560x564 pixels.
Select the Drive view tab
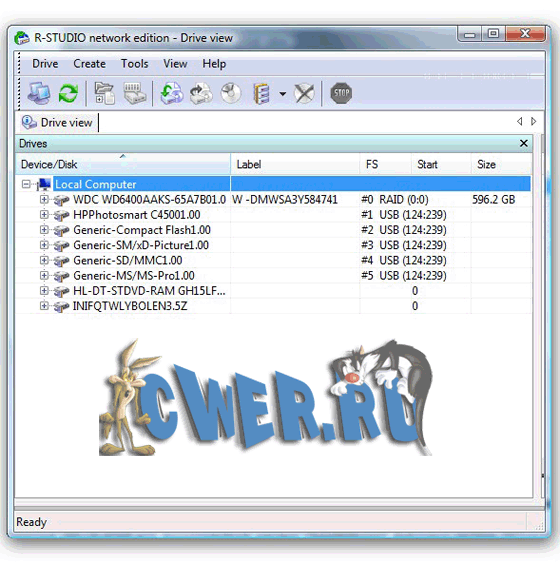coord(58,123)
